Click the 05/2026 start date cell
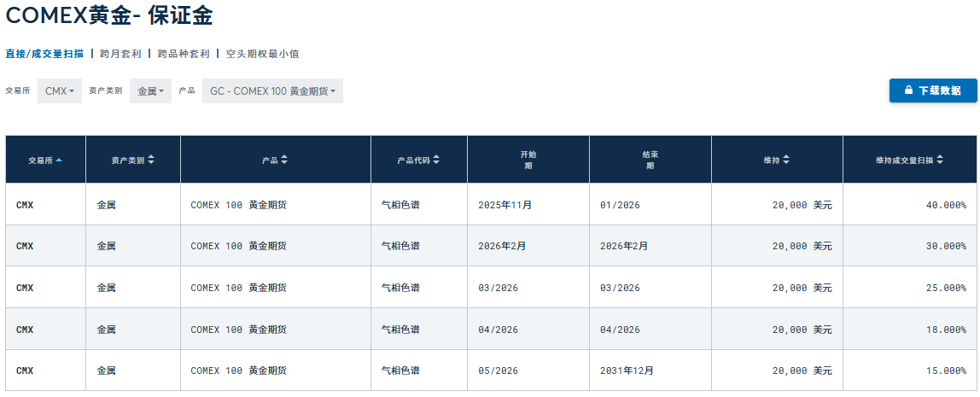 (x=499, y=371)
